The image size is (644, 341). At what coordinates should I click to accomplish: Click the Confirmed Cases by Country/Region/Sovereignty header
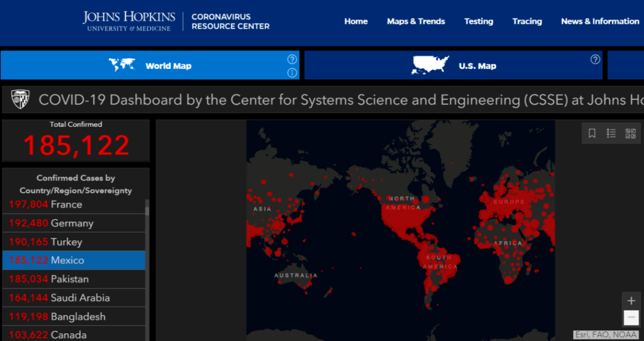(76, 184)
